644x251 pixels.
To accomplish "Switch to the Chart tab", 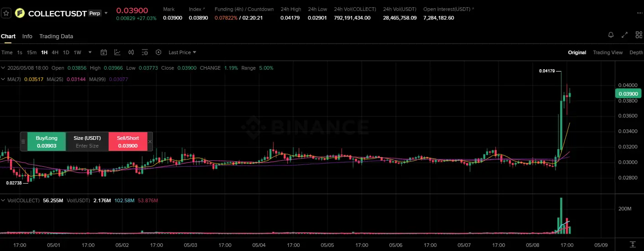I will (x=8, y=36).
